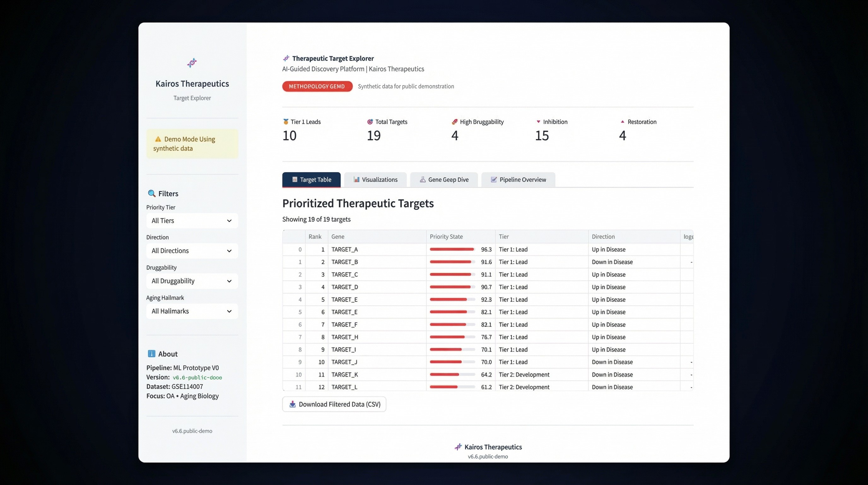Open the Priority Tier dropdown
This screenshot has width=868, height=485.
(x=192, y=221)
